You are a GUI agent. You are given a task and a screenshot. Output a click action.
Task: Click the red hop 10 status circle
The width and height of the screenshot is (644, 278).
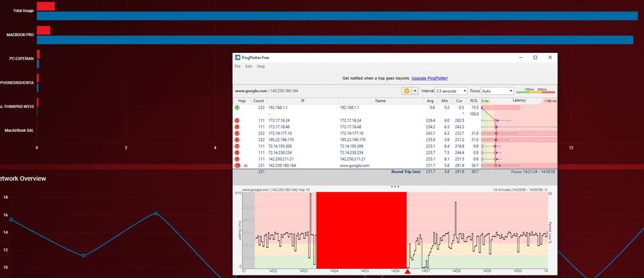coord(237,165)
